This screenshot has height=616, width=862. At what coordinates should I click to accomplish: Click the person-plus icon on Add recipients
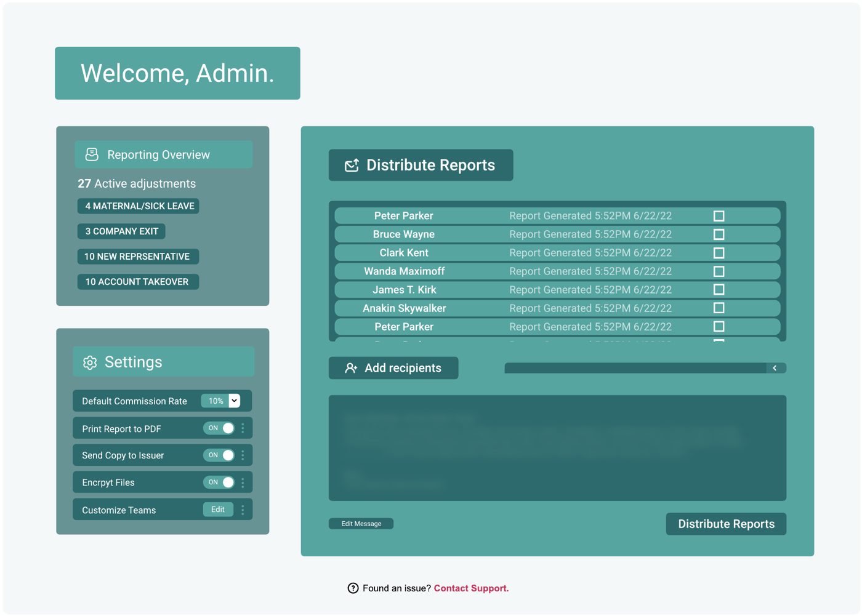[351, 368]
